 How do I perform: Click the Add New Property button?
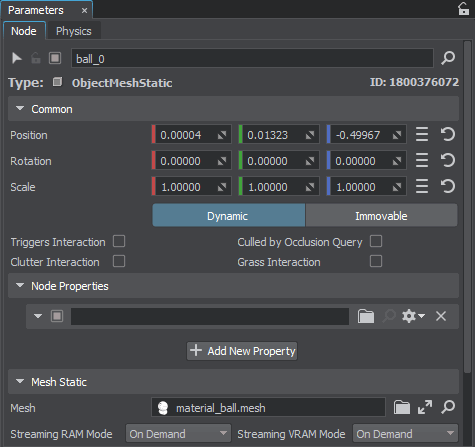[x=242, y=351]
